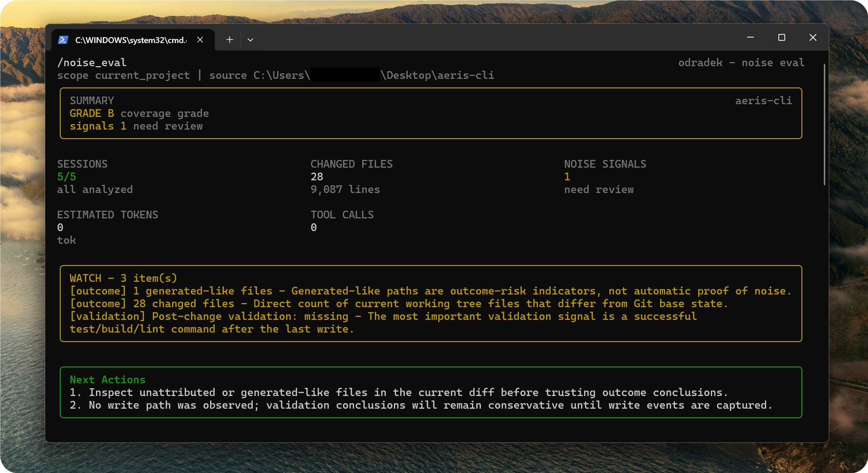
Task: Click the 'odradek – noise eval' header text
Action: 741,63
